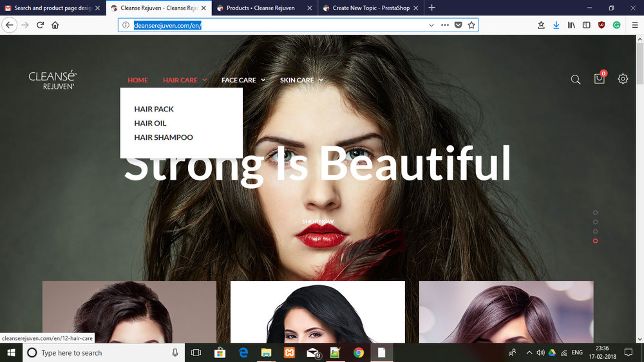Select the third slider pagination dot
Viewport: 644px width, 362px height.
click(x=595, y=231)
